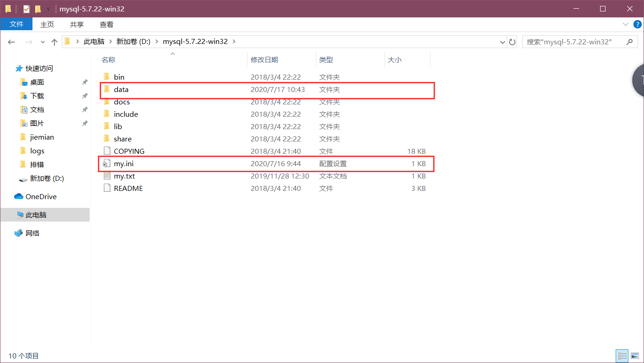Click the pin icon beside 图片
The width and height of the screenshot is (644, 363).
click(85, 124)
